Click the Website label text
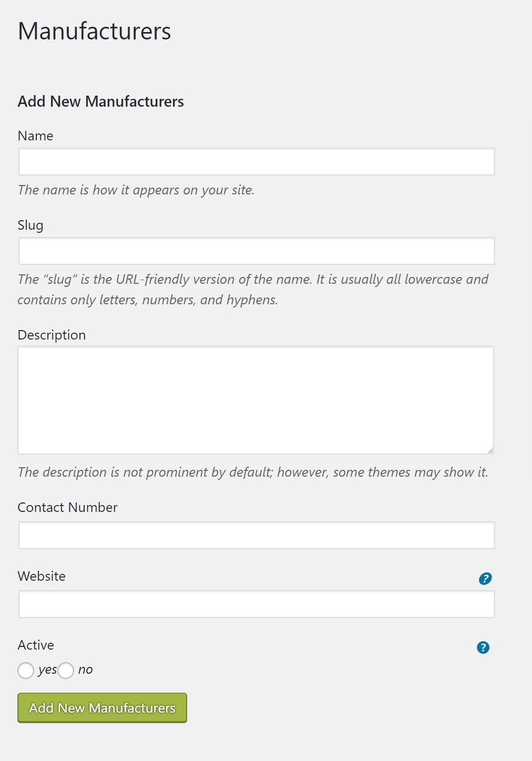 [42, 576]
